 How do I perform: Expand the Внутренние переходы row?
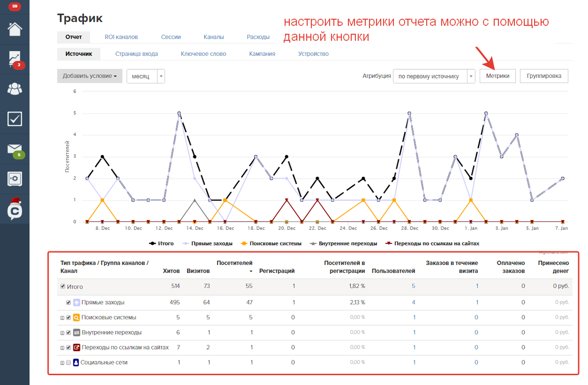coord(62,333)
